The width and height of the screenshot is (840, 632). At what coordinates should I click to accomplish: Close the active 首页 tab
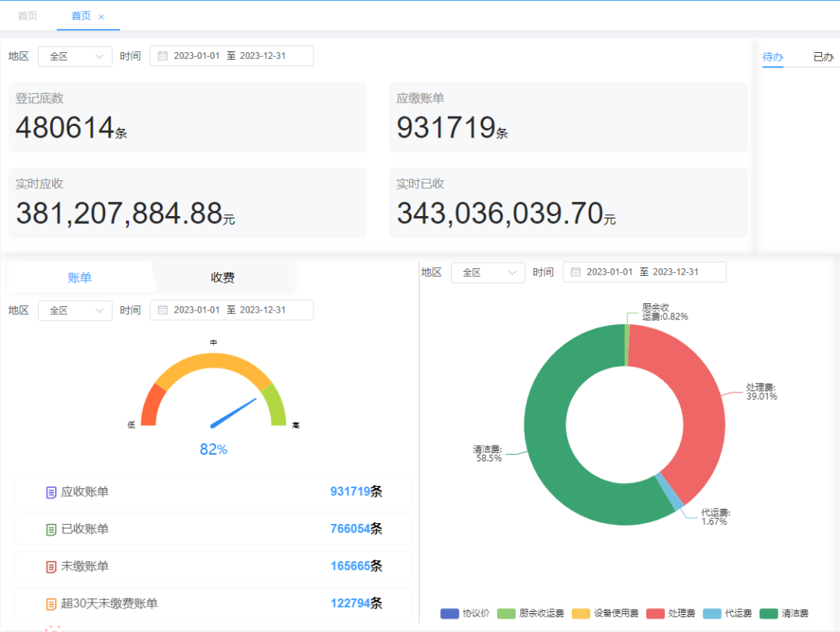(101, 16)
